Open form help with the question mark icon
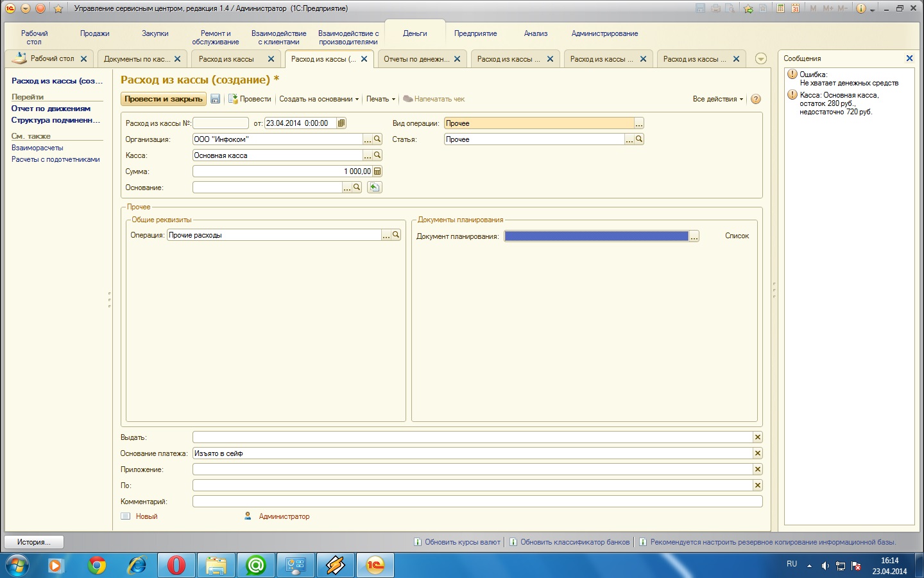Screen dimensions: 924x578 [x=756, y=99]
